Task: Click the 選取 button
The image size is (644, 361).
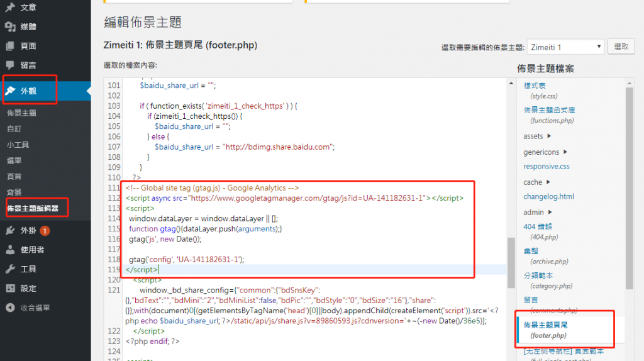Action: pyautogui.click(x=621, y=47)
